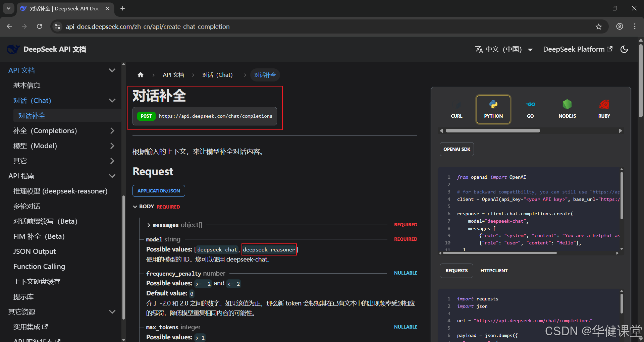Click the main page vertical scrollbar
The height and width of the screenshot is (342, 644).
641,80
